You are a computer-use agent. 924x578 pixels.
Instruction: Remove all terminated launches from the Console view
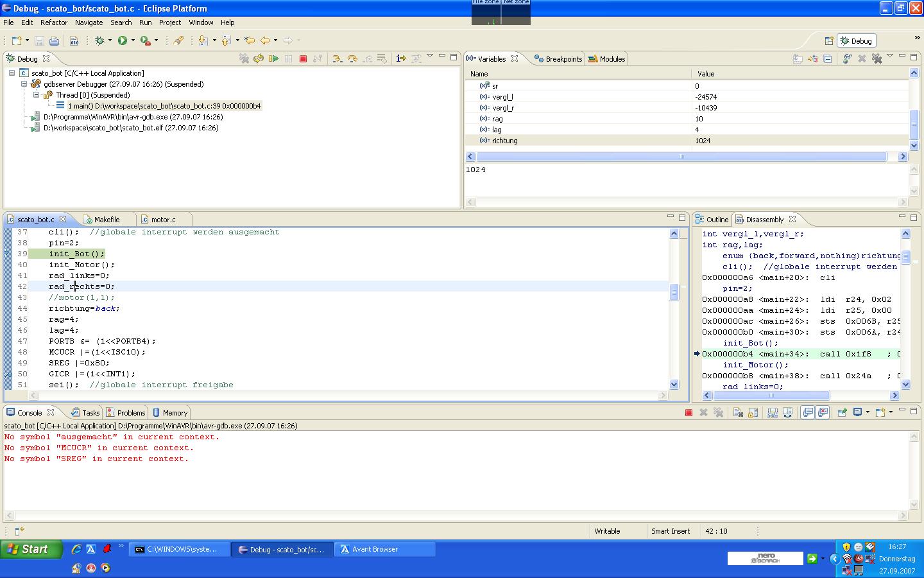pyautogui.click(x=719, y=412)
